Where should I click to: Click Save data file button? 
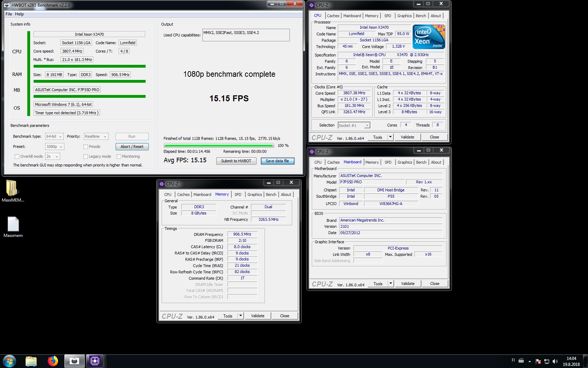pyautogui.click(x=277, y=161)
